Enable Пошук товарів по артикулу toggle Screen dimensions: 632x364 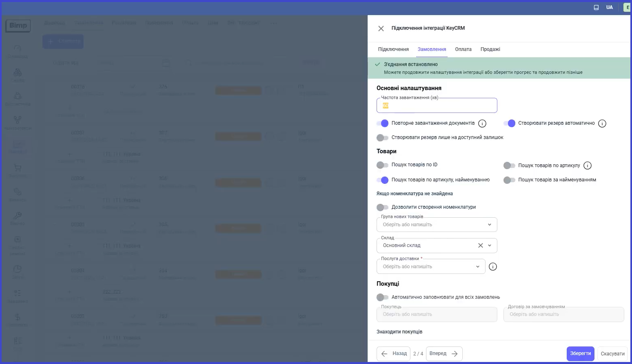click(510, 165)
